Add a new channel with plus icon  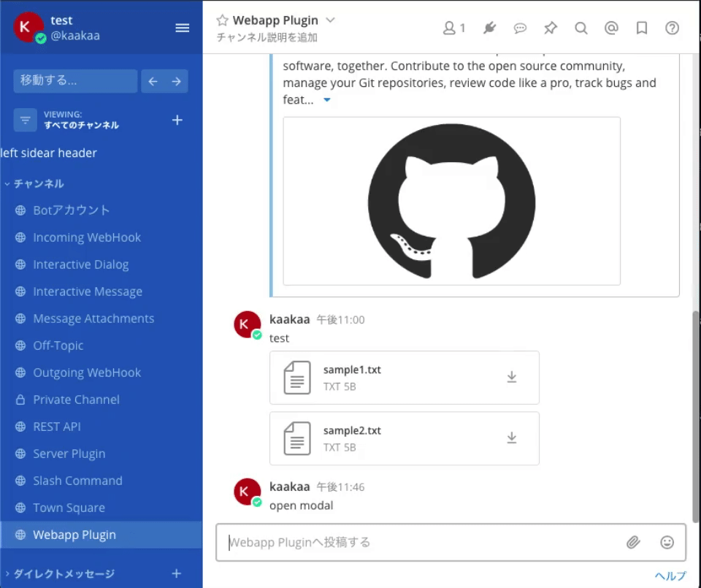click(177, 120)
